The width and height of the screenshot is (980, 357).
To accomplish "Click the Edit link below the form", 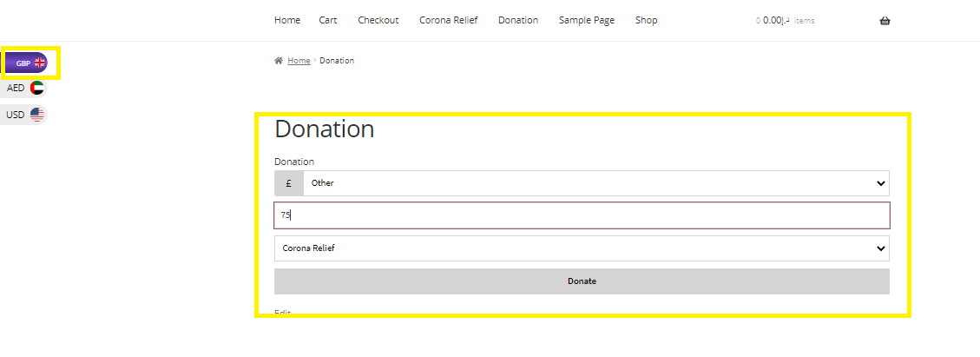I will point(282,313).
